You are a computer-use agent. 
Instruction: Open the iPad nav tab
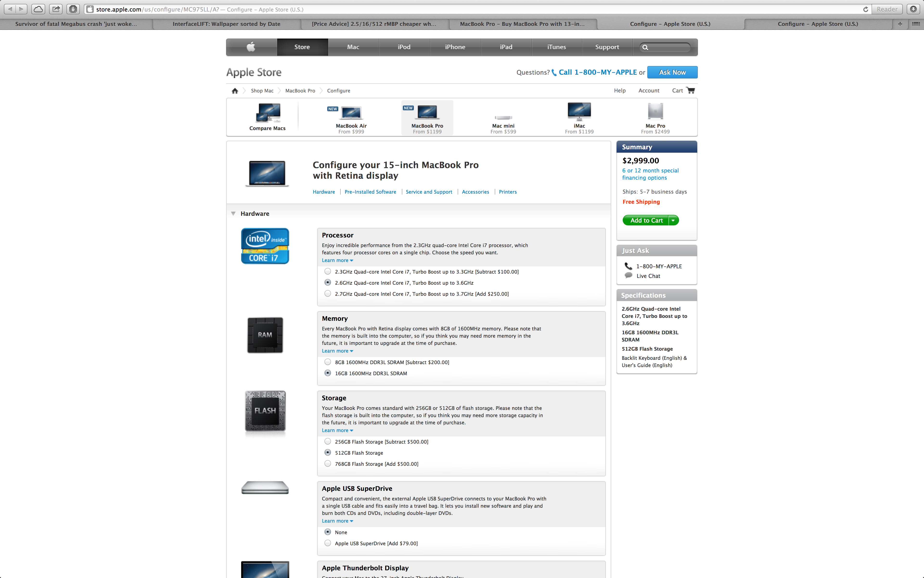[506, 47]
